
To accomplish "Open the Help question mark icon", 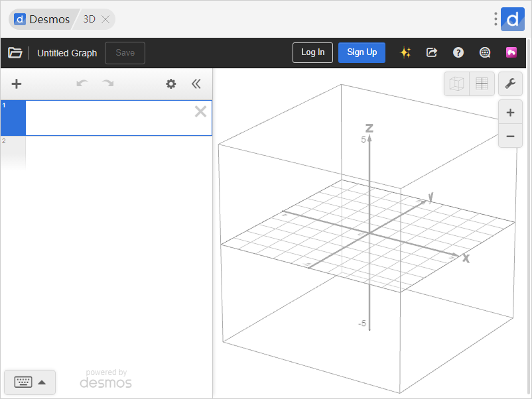I will pos(458,53).
